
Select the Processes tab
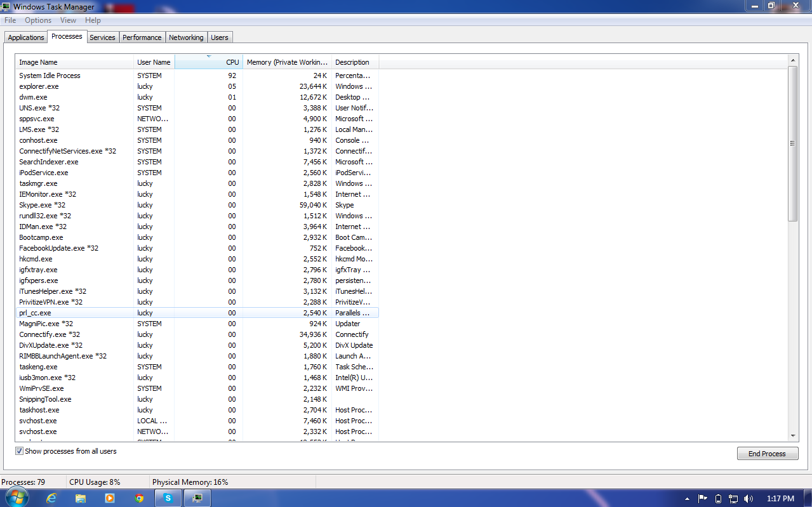click(x=67, y=36)
